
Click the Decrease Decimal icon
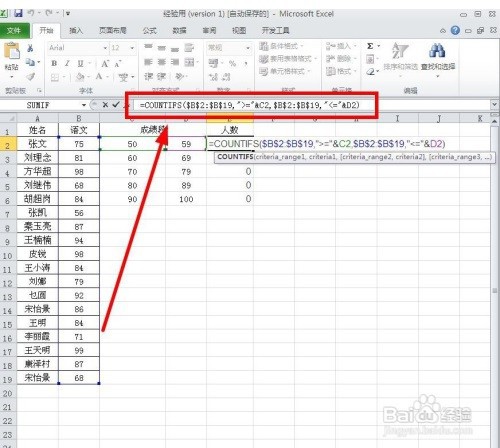pyautogui.click(x=226, y=77)
